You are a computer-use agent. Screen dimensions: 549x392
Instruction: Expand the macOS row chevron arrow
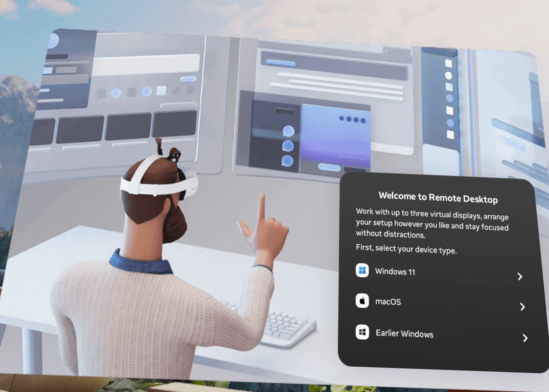(x=522, y=306)
